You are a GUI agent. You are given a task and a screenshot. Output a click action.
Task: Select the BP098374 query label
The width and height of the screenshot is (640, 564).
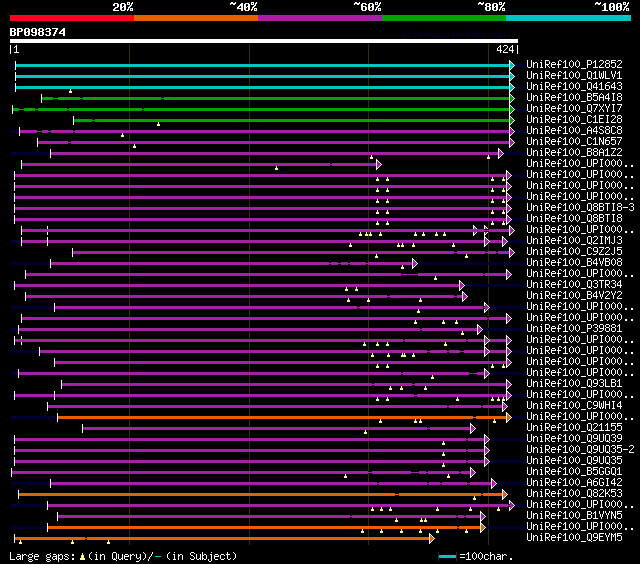38,32
